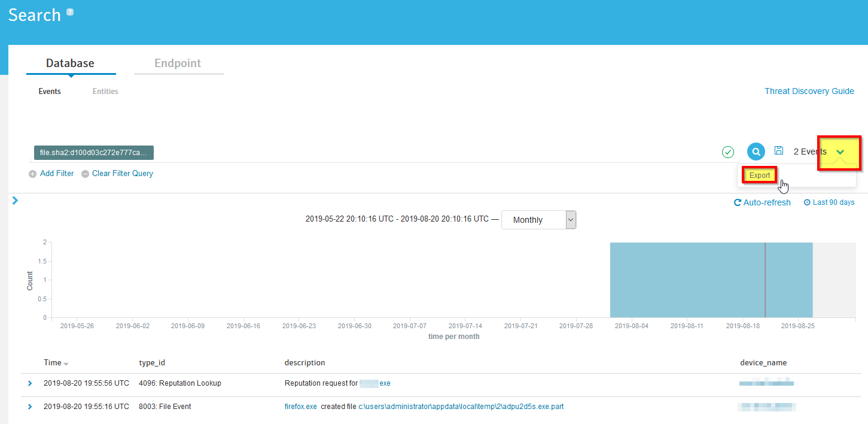Expand the green chevron next to 2 Events

click(x=840, y=152)
